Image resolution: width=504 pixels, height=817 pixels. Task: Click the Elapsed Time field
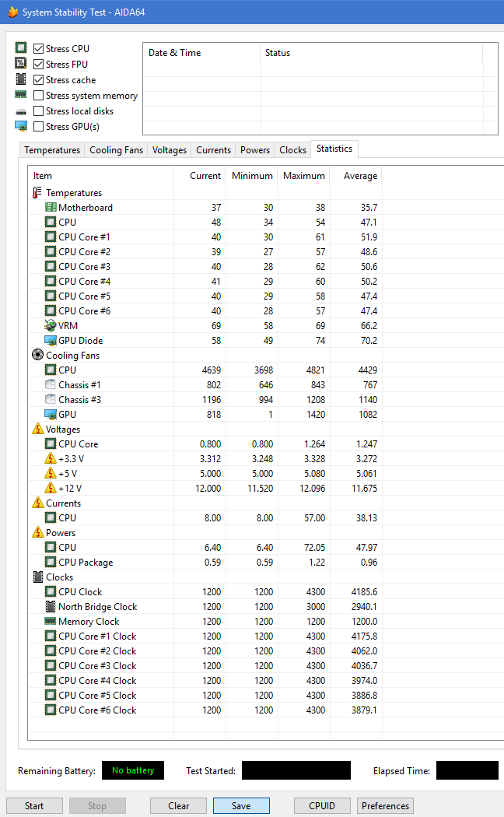(467, 770)
